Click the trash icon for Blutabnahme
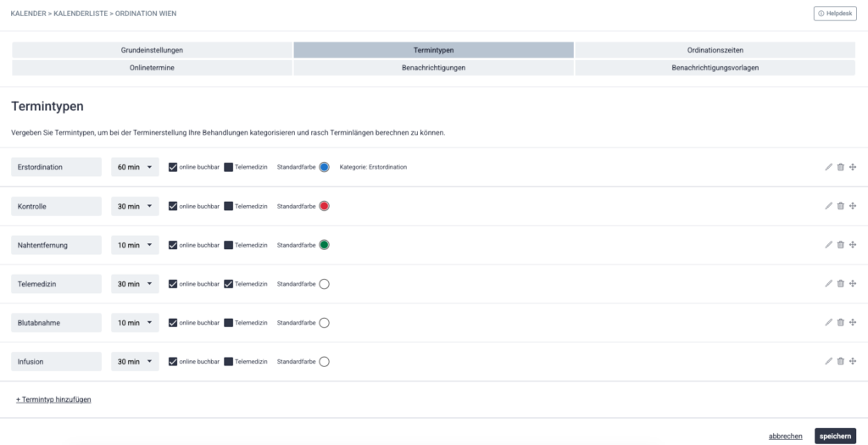The width and height of the screenshot is (868, 445). tap(840, 323)
